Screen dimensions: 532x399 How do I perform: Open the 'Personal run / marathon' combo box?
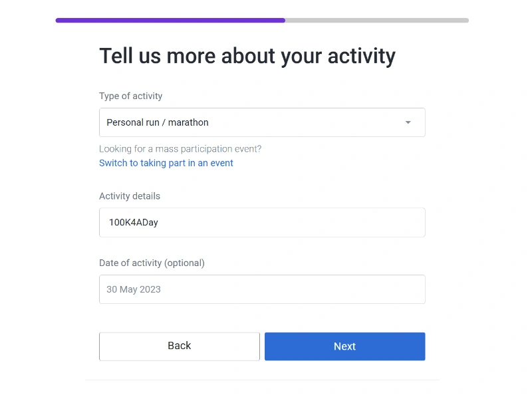coord(262,122)
